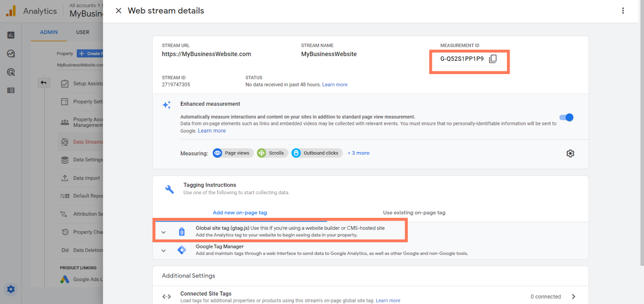Switch to Use existing on-page tag tab
This screenshot has width=644, height=304.
point(414,213)
